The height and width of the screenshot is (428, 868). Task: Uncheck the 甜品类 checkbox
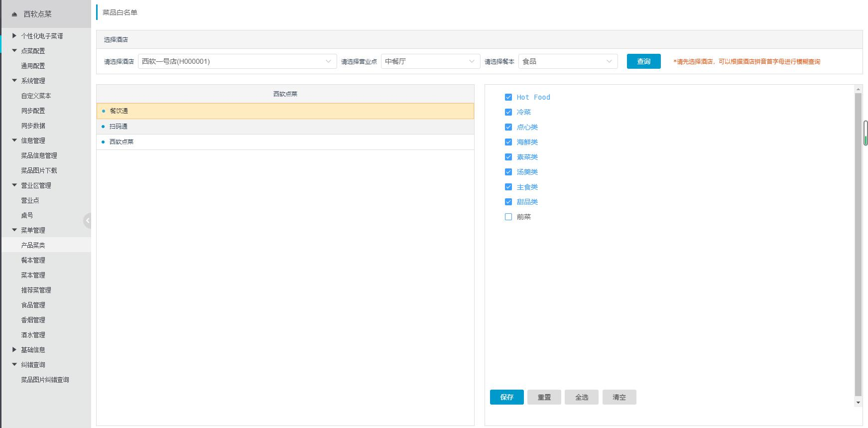508,202
